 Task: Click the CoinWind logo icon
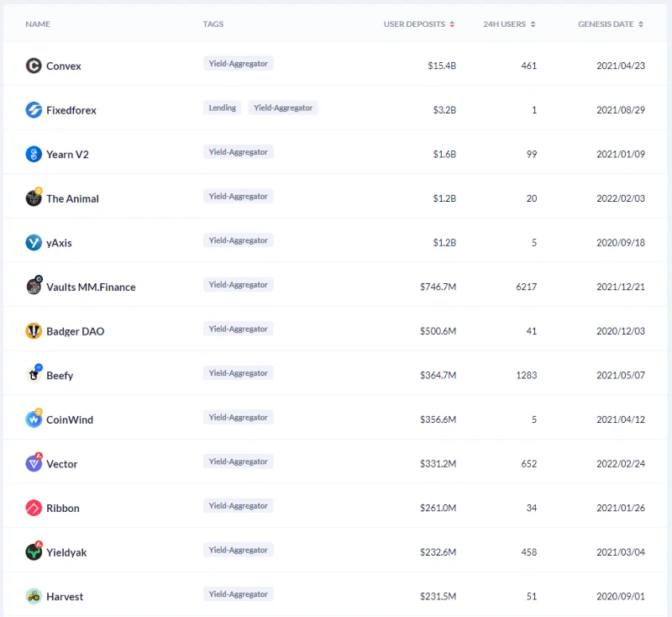click(x=34, y=419)
